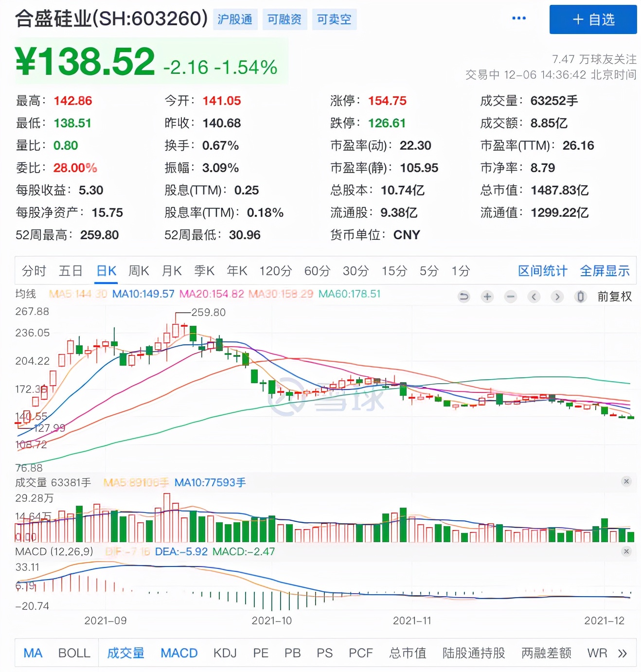Open 全屏显示 fullscreen chart view

pos(605,271)
